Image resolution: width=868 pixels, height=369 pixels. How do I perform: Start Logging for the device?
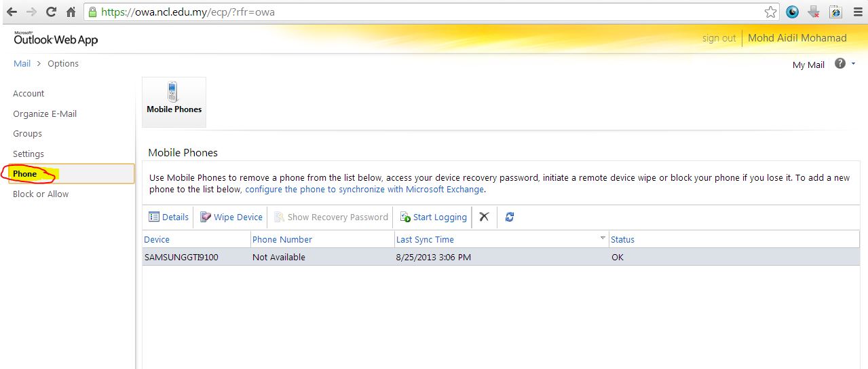pos(433,217)
